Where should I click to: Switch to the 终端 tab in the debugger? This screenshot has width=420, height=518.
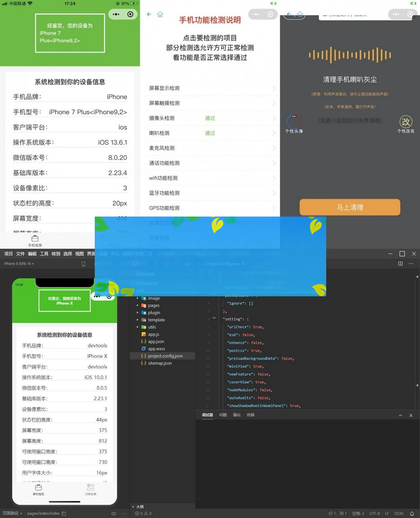[x=251, y=414]
